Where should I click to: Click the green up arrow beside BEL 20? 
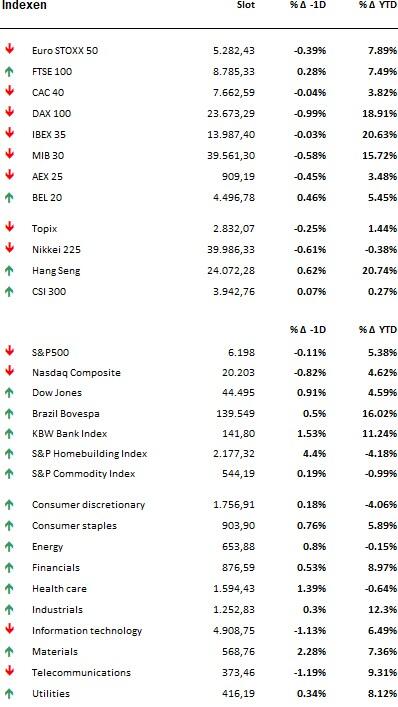pos(9,197)
